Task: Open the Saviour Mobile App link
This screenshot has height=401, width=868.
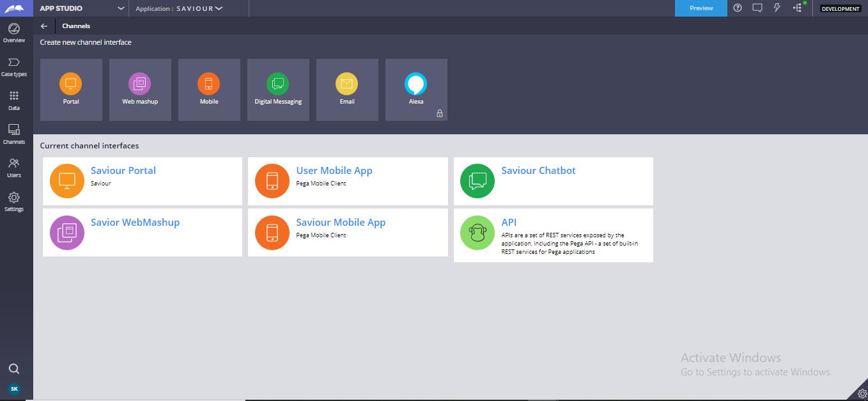Action: [341, 223]
